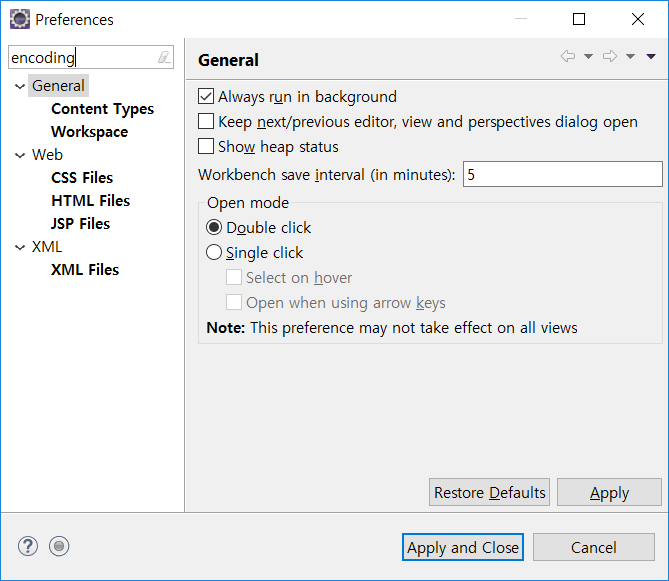The width and height of the screenshot is (669, 581).
Task: Collapse the XML tree node
Action: tap(20, 247)
